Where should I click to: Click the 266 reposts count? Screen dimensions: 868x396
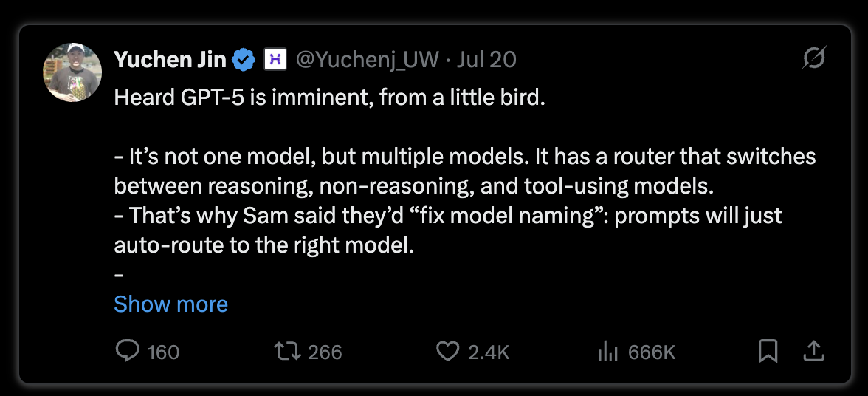(325, 352)
